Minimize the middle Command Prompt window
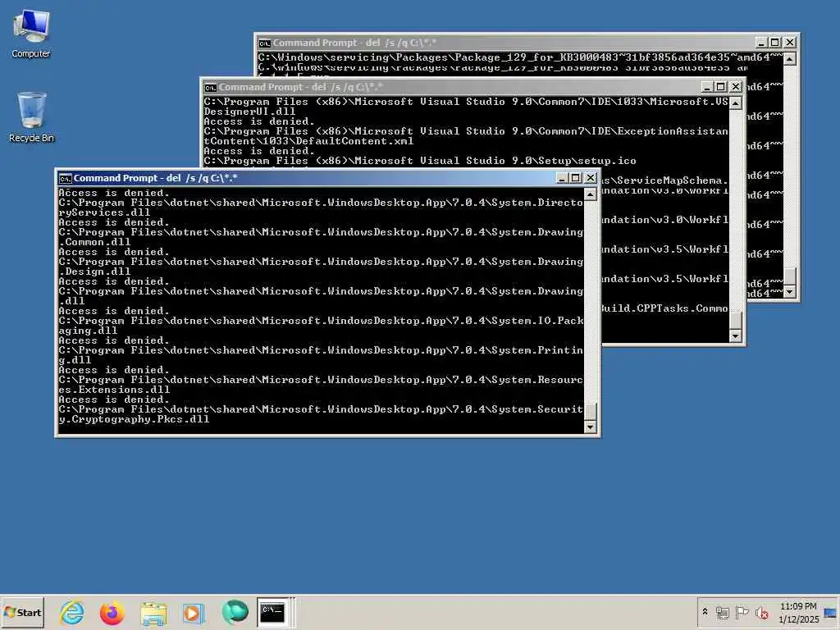Viewport: 840px width, 630px height. tap(707, 87)
